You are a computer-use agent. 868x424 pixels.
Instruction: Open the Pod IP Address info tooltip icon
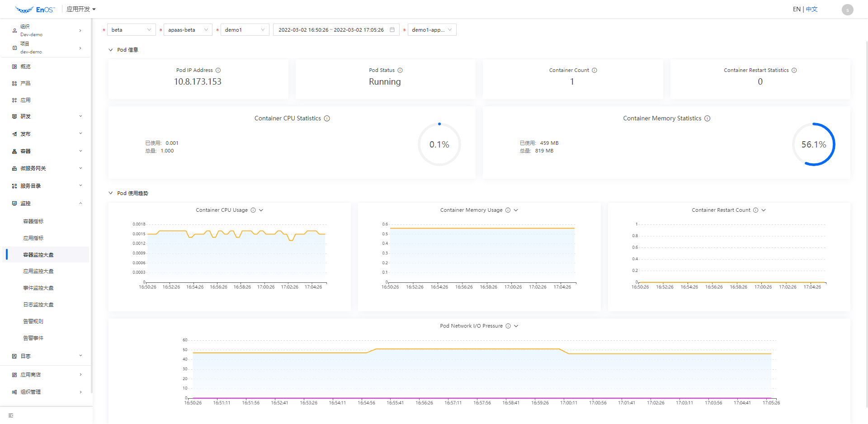pos(218,70)
